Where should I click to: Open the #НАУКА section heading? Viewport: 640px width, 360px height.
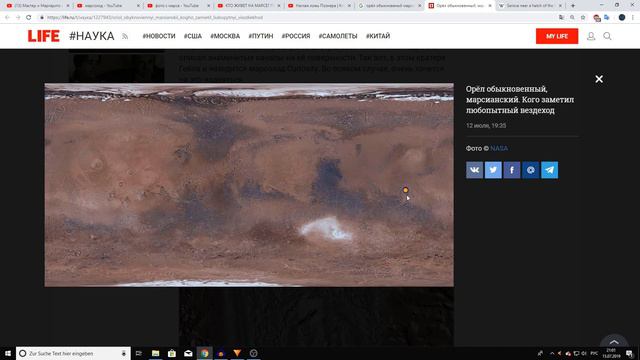[91, 36]
